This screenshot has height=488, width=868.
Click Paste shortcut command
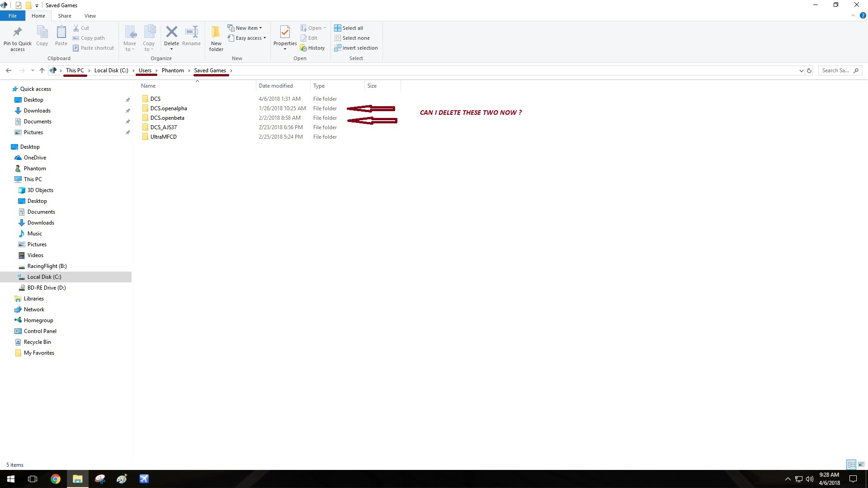coord(93,48)
